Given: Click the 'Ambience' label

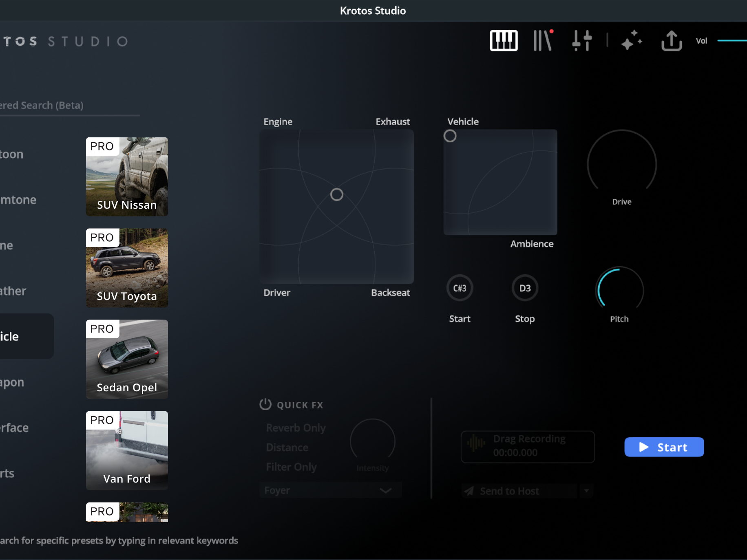Looking at the screenshot, I should (532, 244).
